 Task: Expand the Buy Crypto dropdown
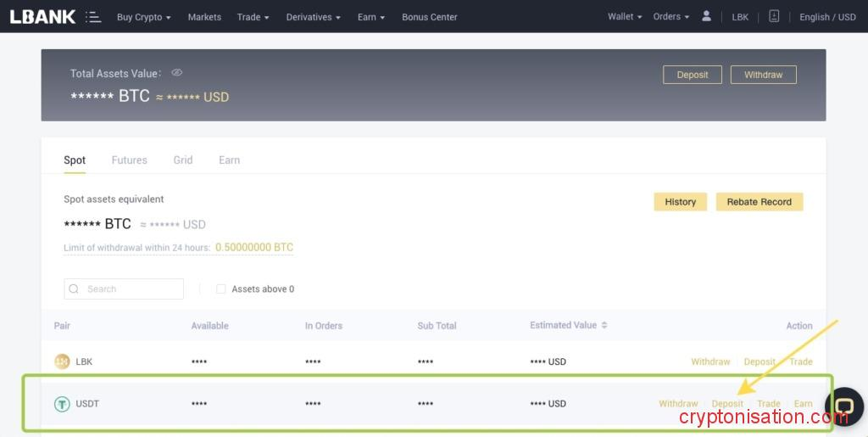tap(143, 17)
